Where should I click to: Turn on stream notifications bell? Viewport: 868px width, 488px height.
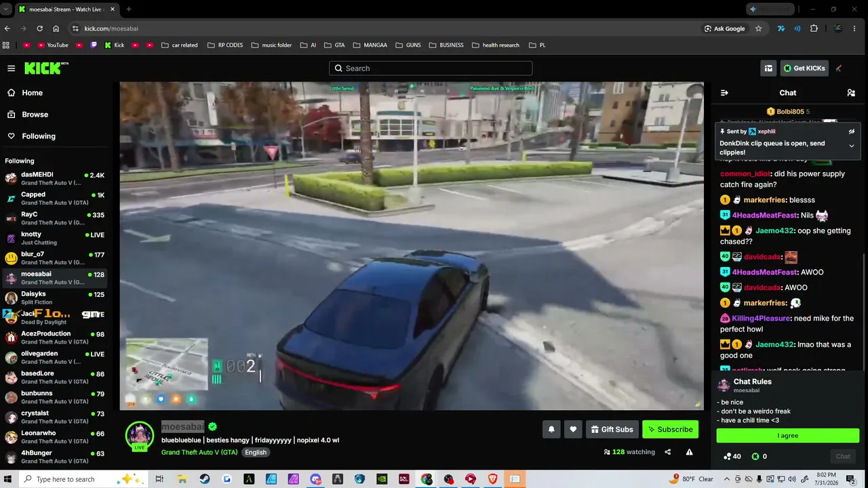(x=551, y=429)
